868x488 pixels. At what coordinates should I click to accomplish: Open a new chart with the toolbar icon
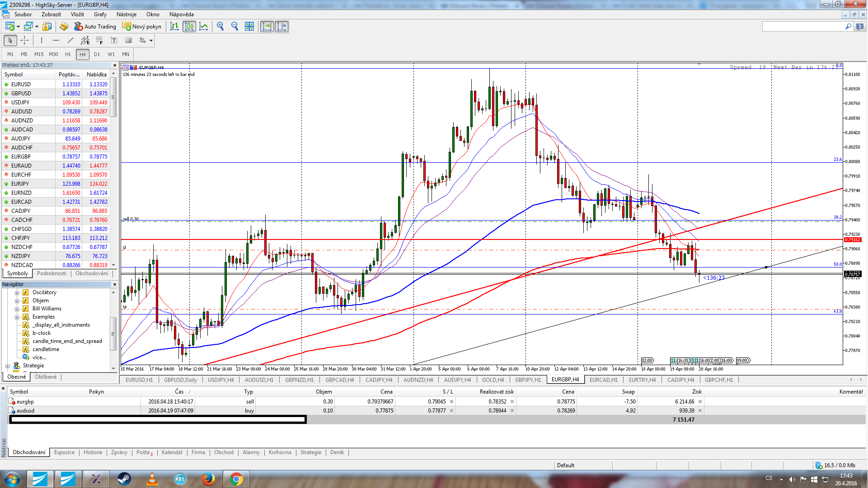10,27
